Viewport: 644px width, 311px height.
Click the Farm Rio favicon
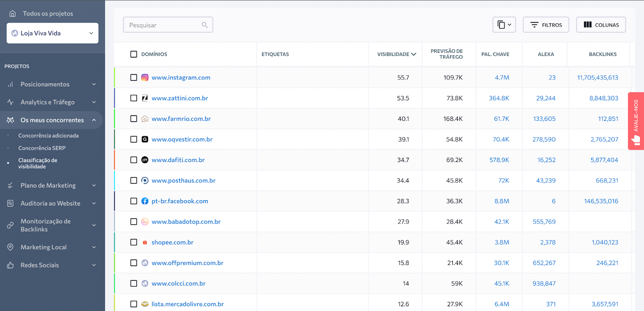coord(145,118)
